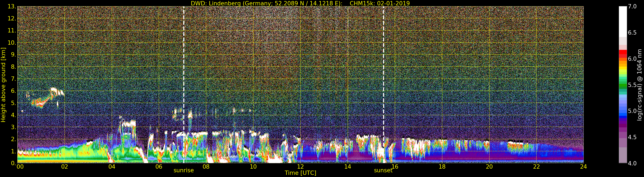644x177 pixels.
Task: Select the "8." height axis tick label
Action: point(13,67)
